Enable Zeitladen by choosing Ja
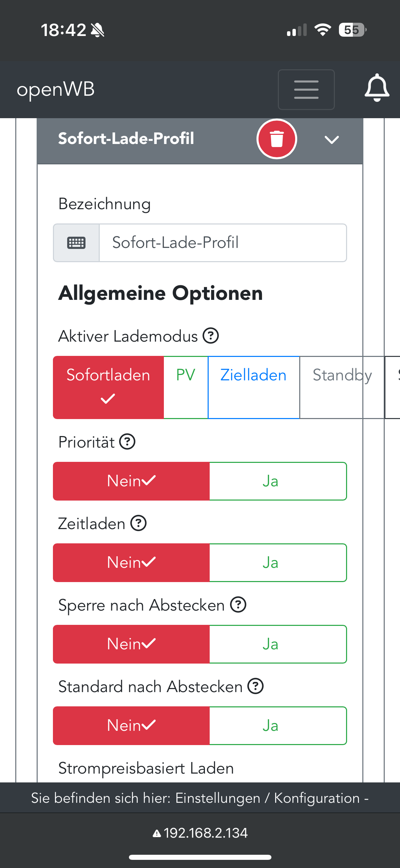This screenshot has width=400, height=868. tap(278, 563)
